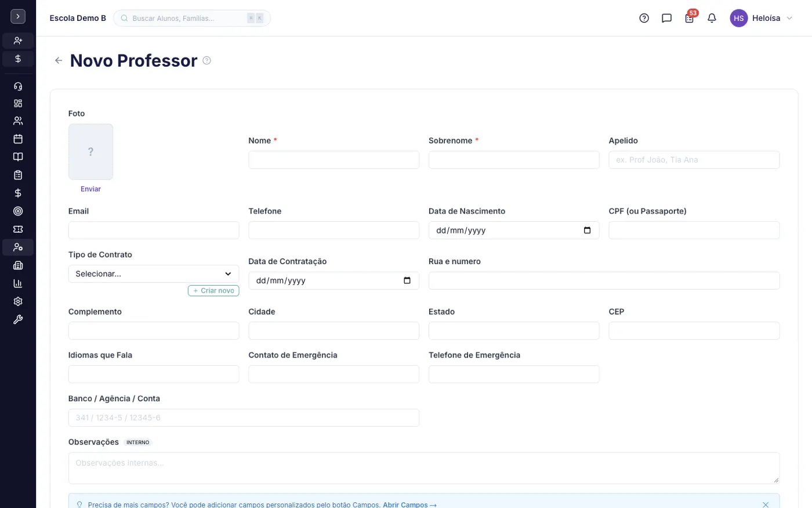The width and height of the screenshot is (812, 508).
Task: Click the Complemento input field
Action: coord(154,330)
